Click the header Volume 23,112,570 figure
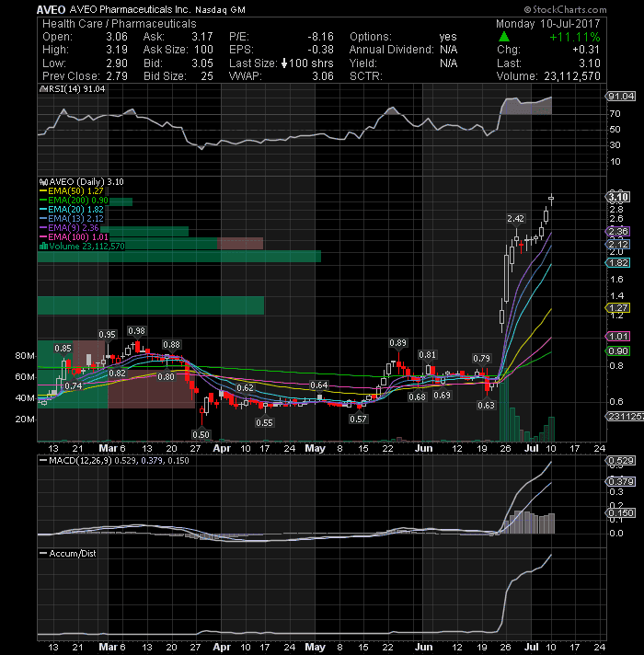The width and height of the screenshot is (644, 655). [572, 76]
